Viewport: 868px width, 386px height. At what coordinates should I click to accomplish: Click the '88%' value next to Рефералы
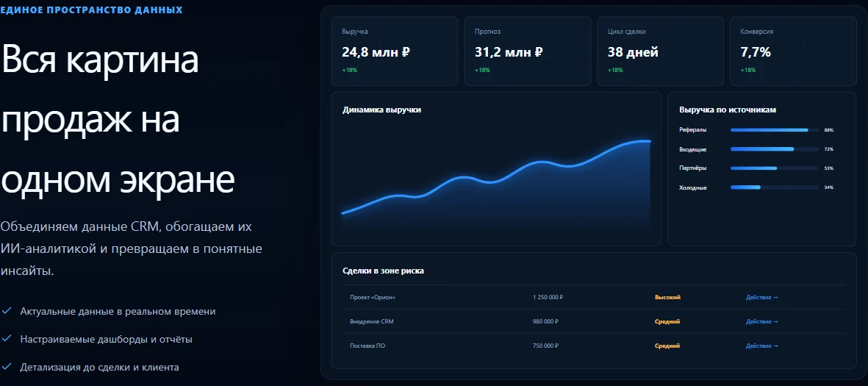point(829,130)
